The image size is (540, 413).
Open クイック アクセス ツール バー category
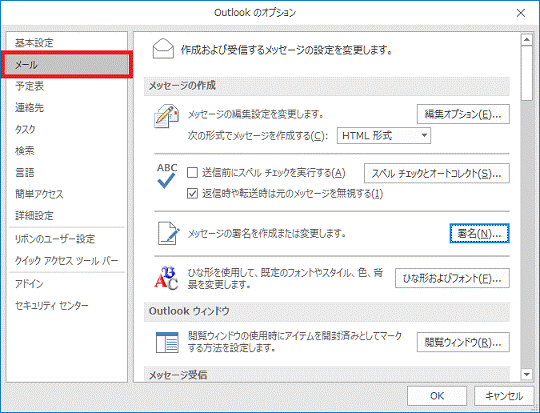(x=66, y=260)
